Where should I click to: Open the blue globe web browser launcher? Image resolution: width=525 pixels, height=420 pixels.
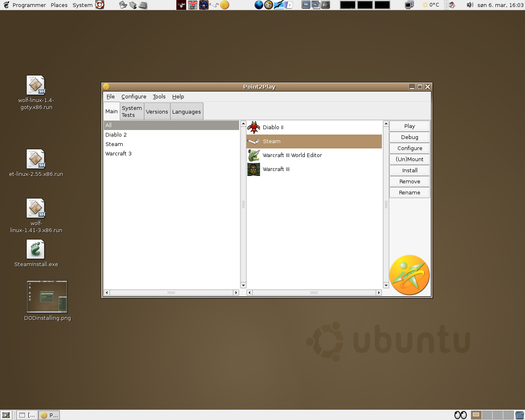coord(259,5)
